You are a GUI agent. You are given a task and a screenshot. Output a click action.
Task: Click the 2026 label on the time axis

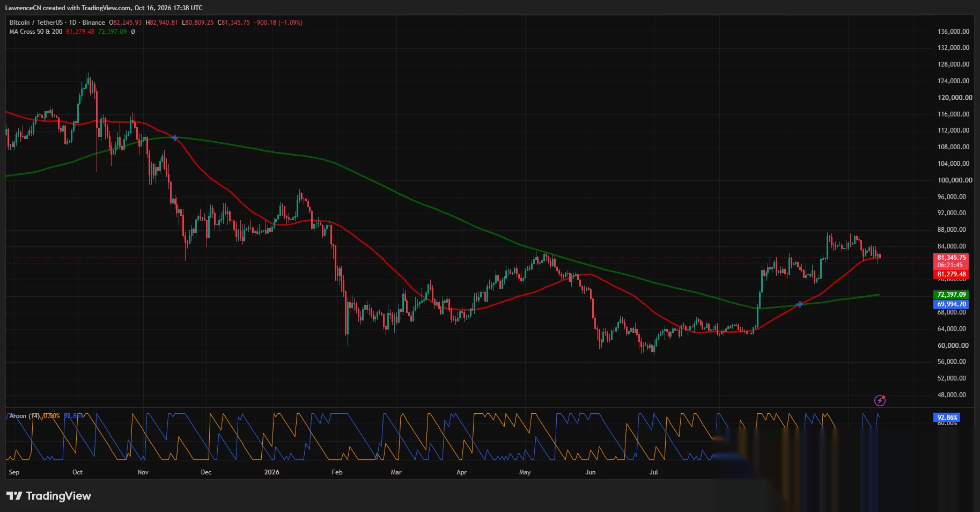[272, 472]
